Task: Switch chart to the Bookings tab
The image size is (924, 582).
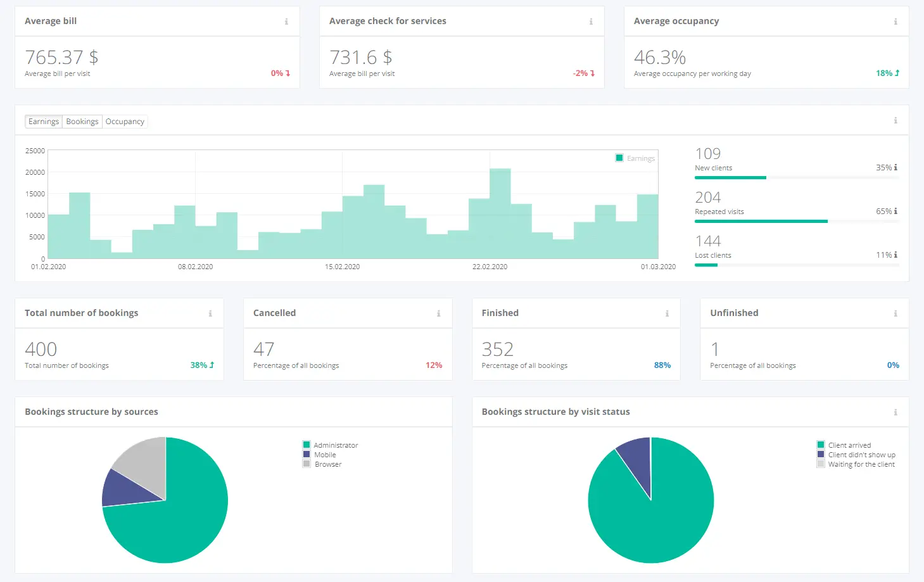Action: pos(82,122)
